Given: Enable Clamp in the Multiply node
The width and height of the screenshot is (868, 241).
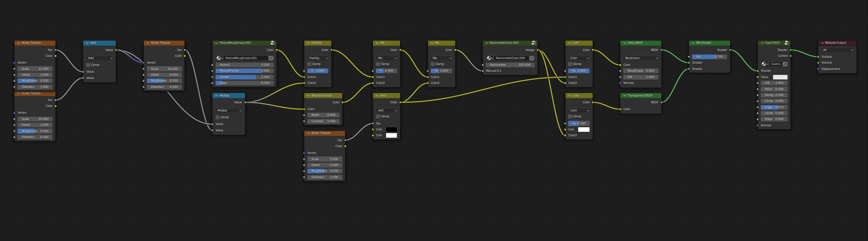Looking at the screenshot, I should [x=217, y=117].
